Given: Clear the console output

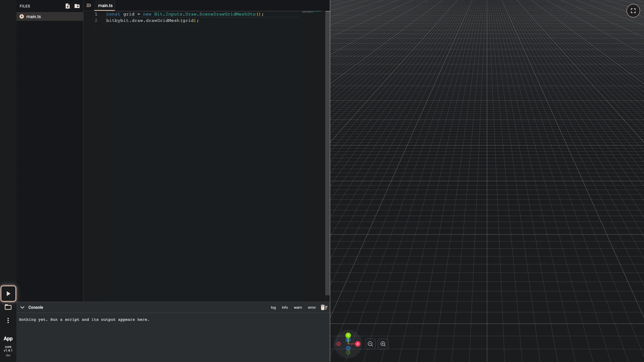Looking at the screenshot, I should click(x=324, y=307).
